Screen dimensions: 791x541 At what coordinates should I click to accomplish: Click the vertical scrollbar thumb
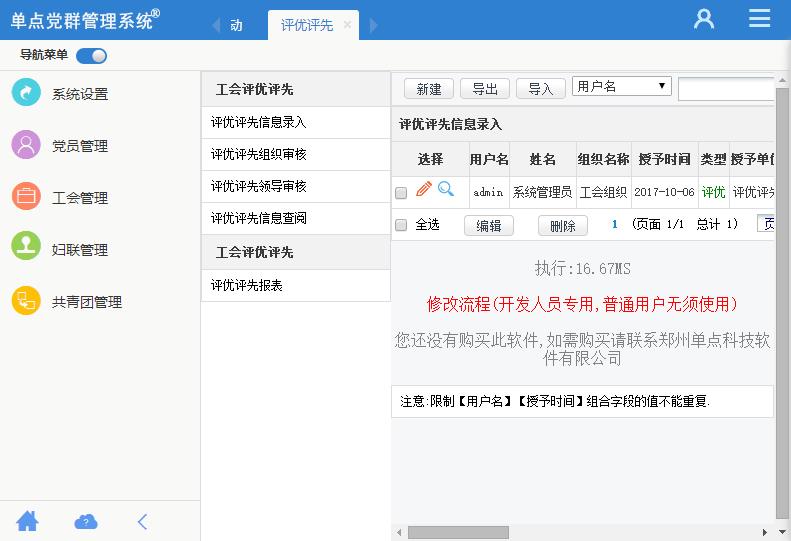781,303
